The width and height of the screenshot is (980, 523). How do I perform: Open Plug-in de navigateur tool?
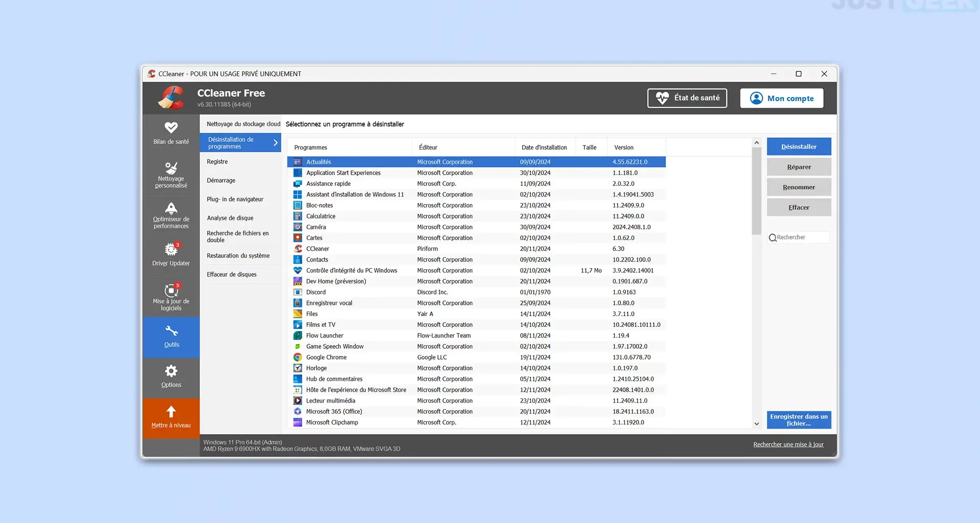240,200
